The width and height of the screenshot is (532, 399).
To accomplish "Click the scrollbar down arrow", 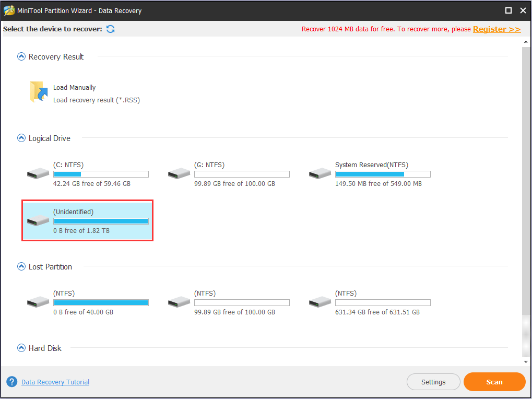I will click(526, 362).
